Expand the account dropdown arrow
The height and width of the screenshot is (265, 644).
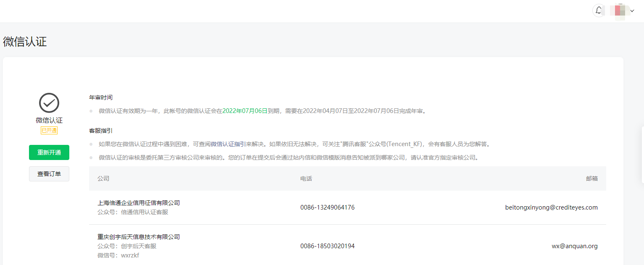pos(632,11)
